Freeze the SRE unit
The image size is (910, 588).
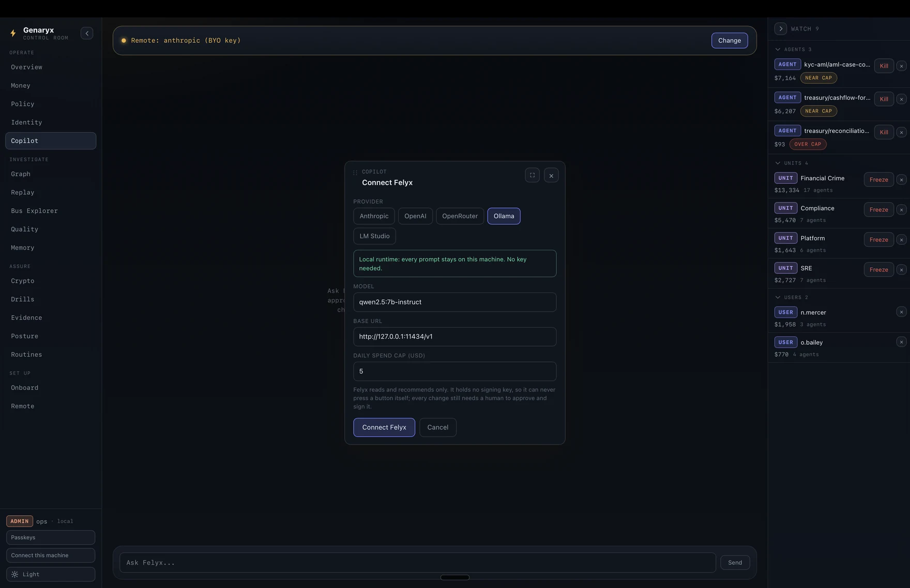[878, 270]
